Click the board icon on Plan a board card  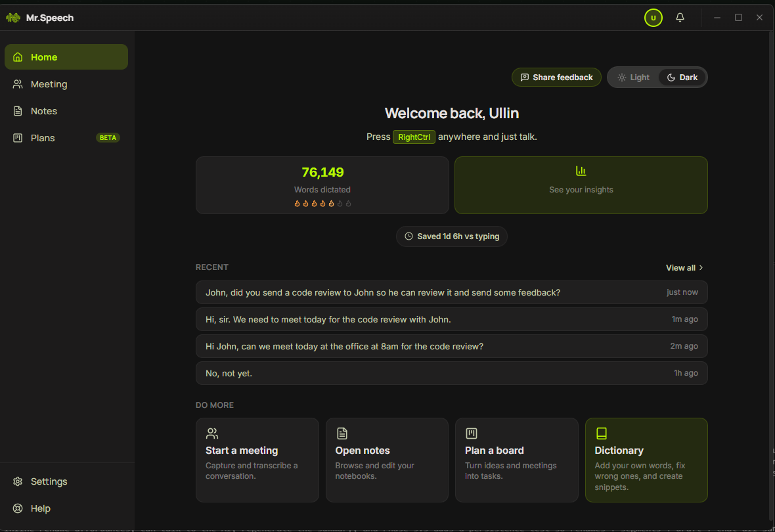point(472,433)
